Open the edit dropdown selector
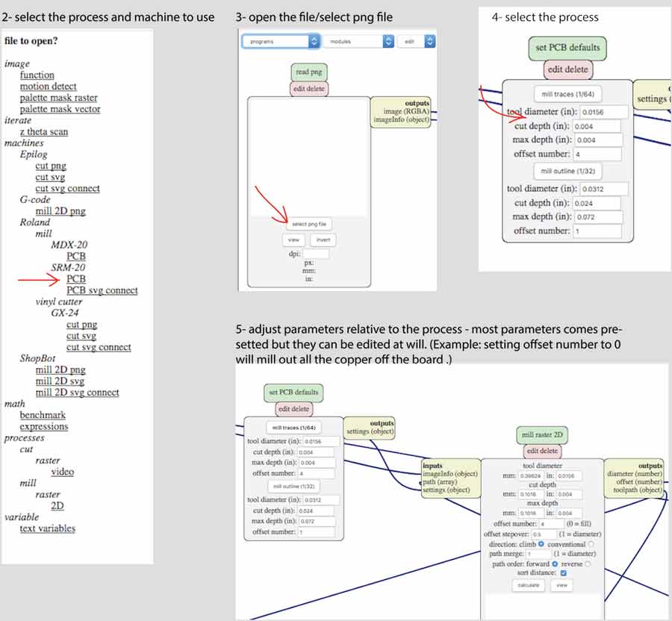Screen dimensions: 672x621 (417, 42)
